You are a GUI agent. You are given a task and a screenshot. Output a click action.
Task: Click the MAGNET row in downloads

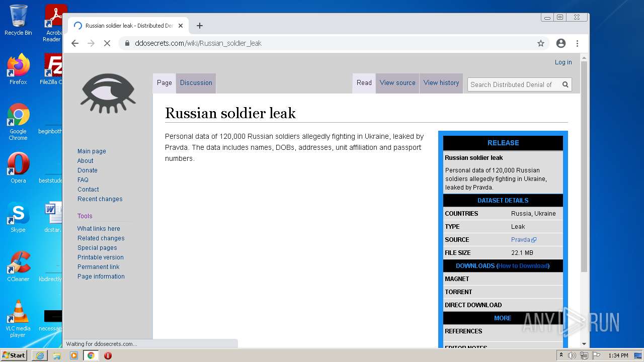(x=503, y=279)
